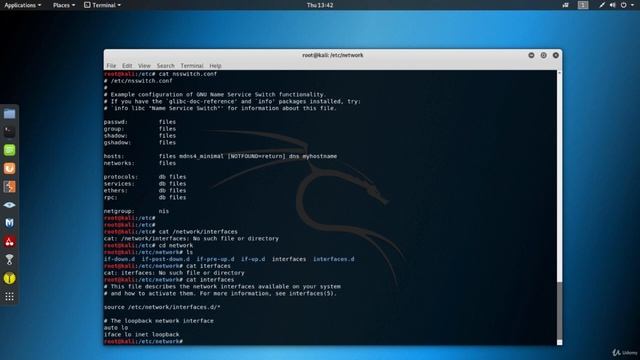Screen dimensions: 640x360
Task: Minimize the terminal window
Action: coord(531,55)
